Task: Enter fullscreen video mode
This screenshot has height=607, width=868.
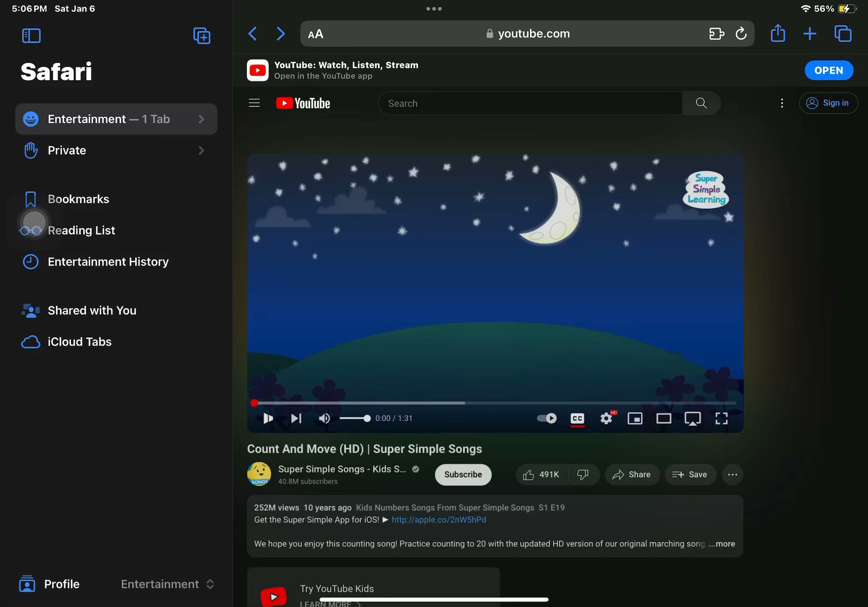Action: pyautogui.click(x=721, y=418)
